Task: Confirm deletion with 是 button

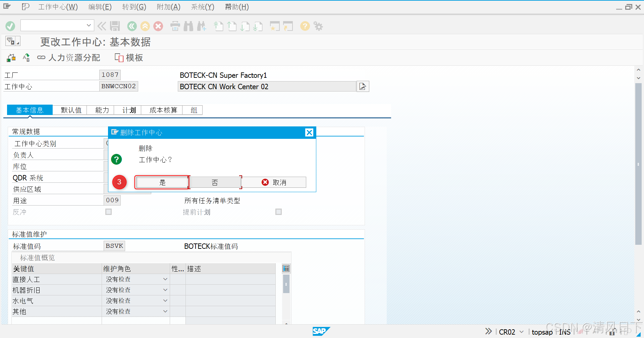Action: point(162,182)
